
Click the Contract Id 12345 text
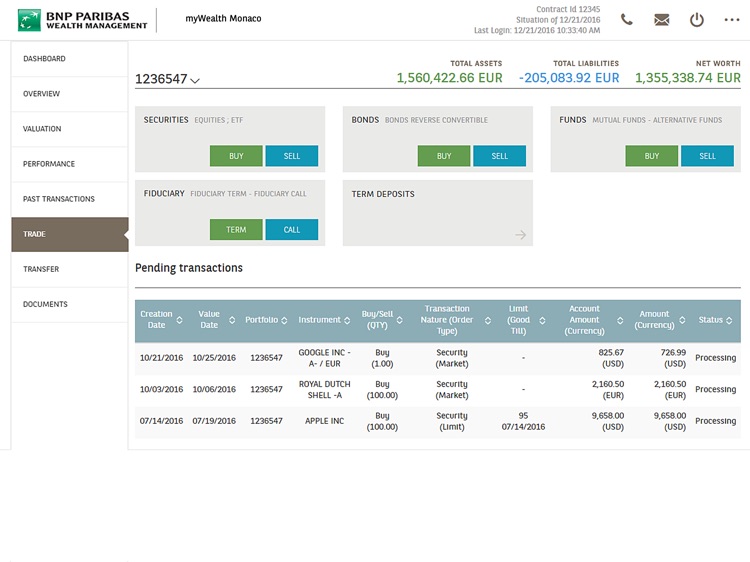pyautogui.click(x=568, y=9)
